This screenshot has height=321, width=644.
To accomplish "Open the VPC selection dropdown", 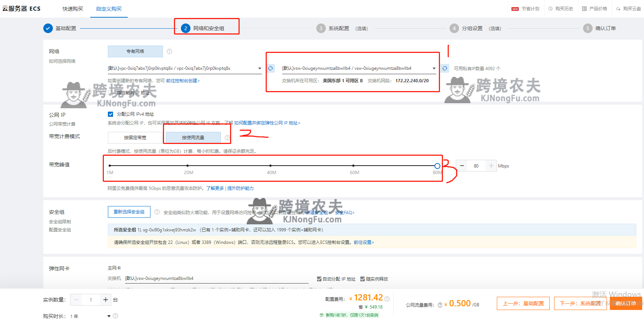I will coord(185,68).
